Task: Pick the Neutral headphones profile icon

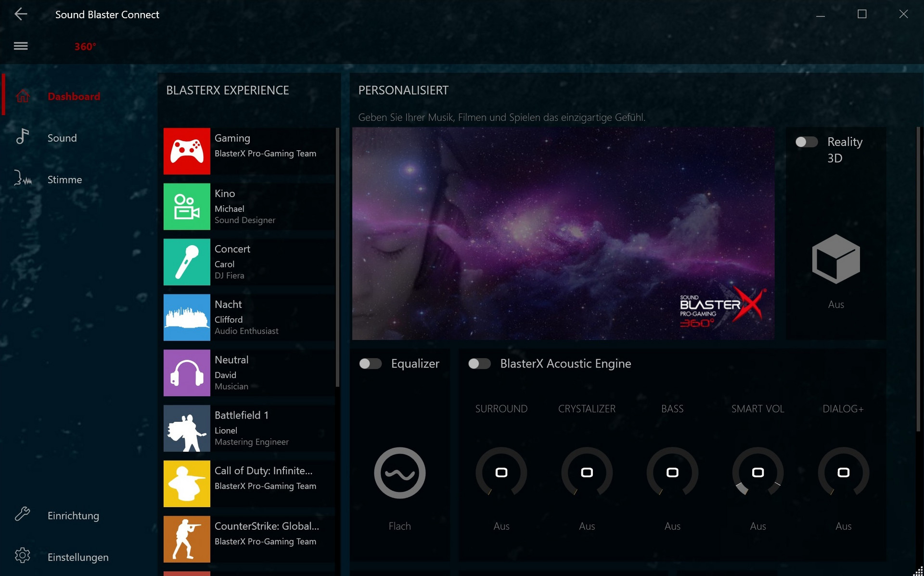Action: [x=187, y=373]
